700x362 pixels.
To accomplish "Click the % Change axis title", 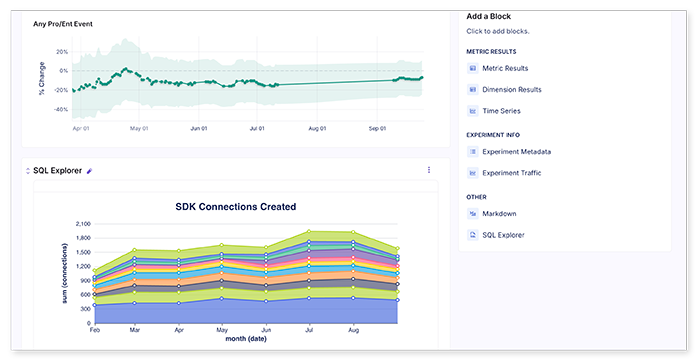I will point(42,79).
